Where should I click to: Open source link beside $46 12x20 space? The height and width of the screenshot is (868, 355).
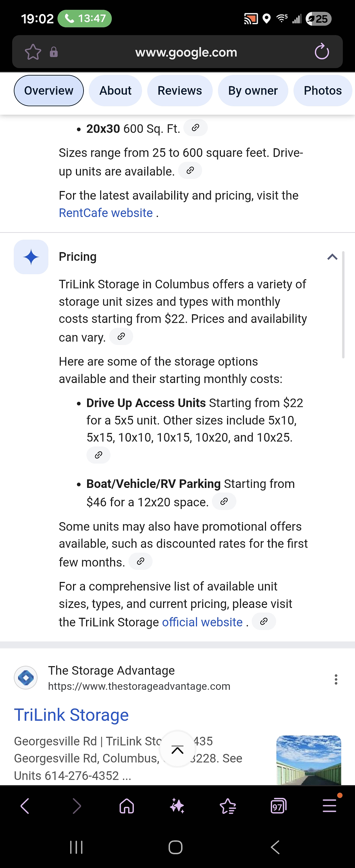[224, 502]
